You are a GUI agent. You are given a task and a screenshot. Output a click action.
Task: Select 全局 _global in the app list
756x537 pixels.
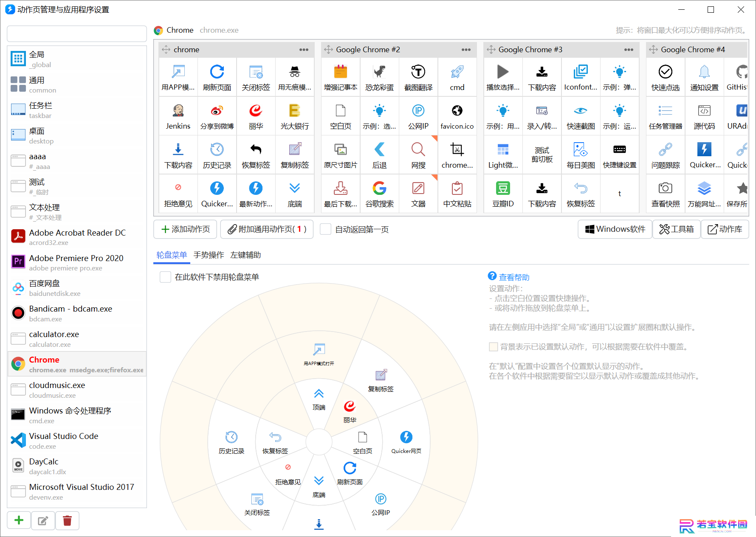coord(77,59)
